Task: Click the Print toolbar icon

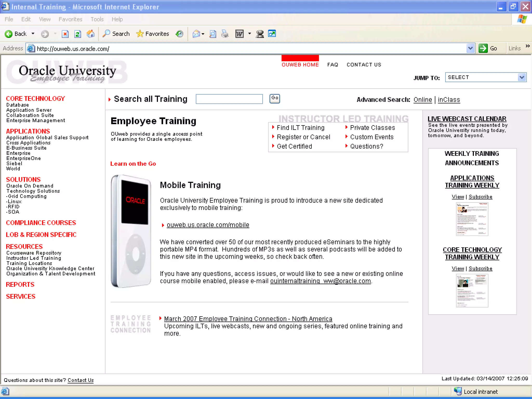Action: (225, 34)
